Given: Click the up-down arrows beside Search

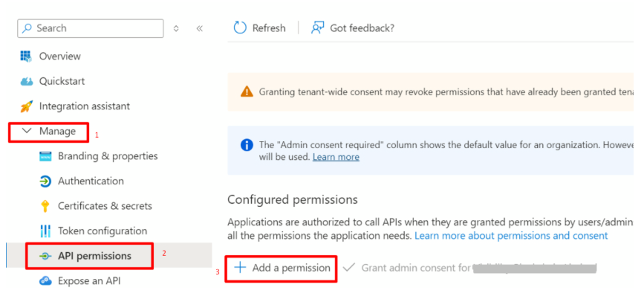Looking at the screenshot, I should pos(176,28).
